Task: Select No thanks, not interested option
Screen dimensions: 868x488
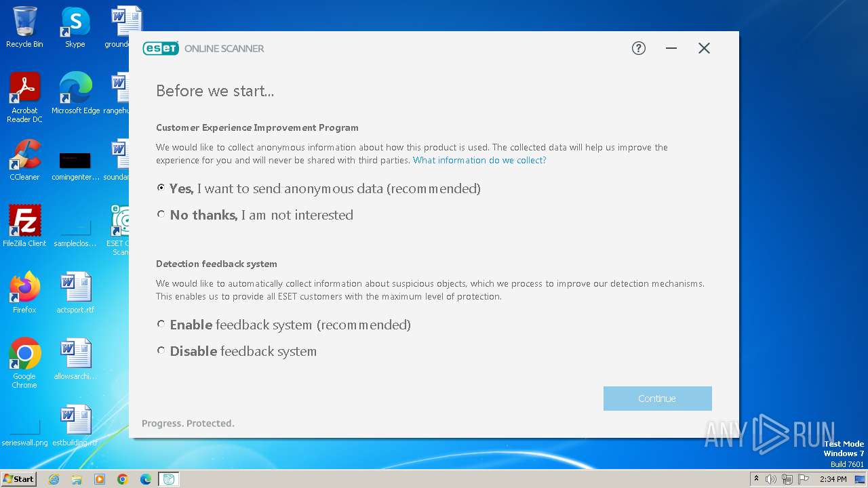Action: click(161, 214)
